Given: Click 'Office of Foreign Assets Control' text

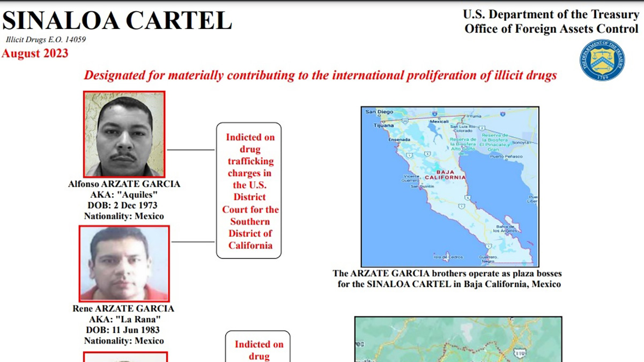Looking at the screenshot, I should [x=552, y=28].
